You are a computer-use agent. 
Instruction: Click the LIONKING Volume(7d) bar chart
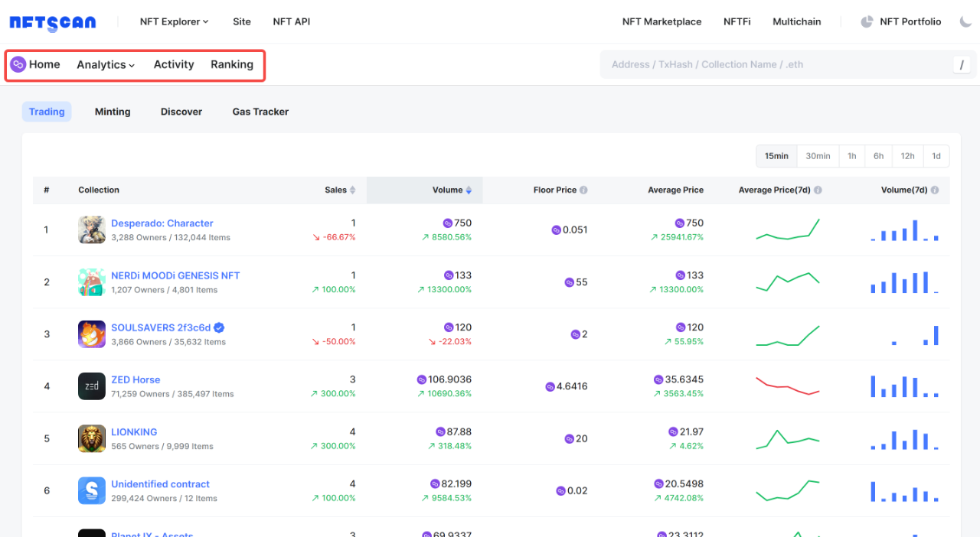pyautogui.click(x=904, y=438)
